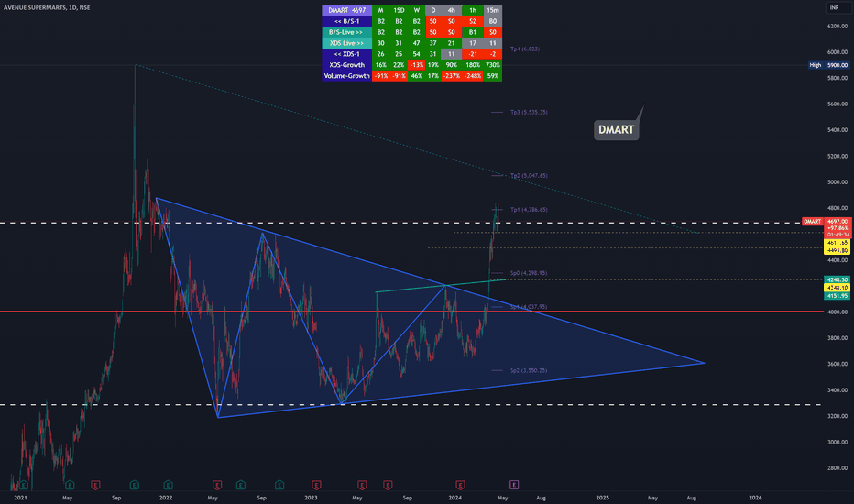Screen dimensions: 854x504
Task: Click the XDS-Growth 730% cell
Action: (x=493, y=65)
